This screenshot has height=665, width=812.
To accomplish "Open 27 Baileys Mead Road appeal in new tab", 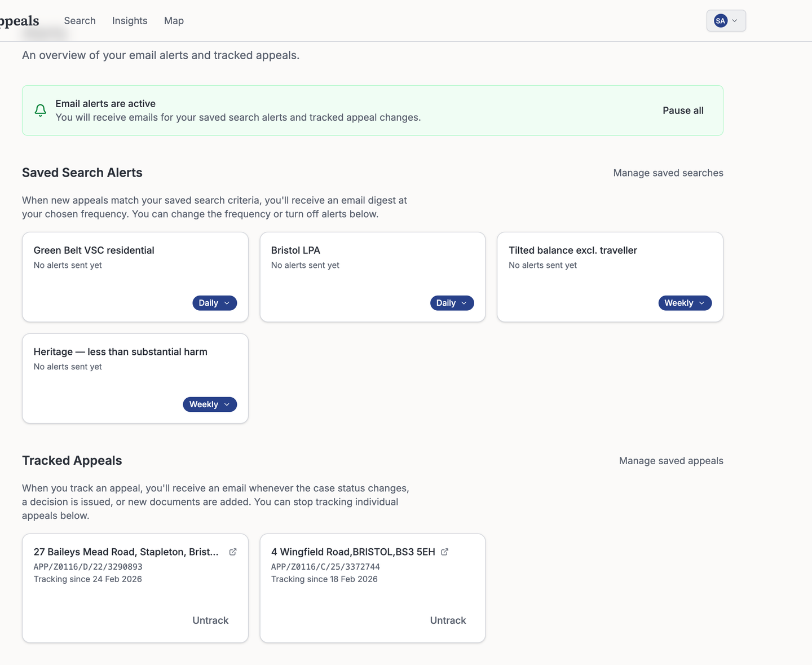I will [x=233, y=552].
